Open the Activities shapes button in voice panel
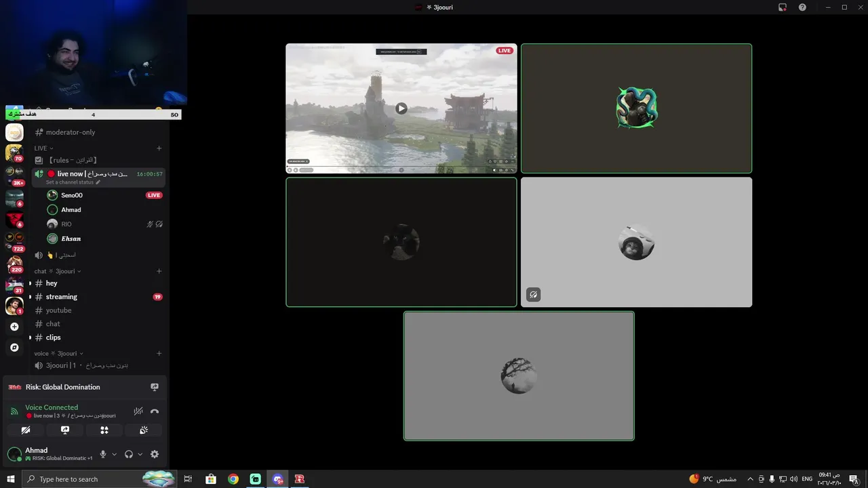Viewport: 868px width, 488px height. click(x=104, y=430)
